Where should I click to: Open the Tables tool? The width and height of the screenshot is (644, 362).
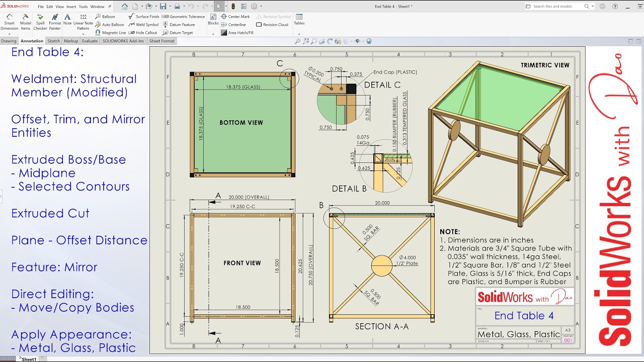click(299, 20)
